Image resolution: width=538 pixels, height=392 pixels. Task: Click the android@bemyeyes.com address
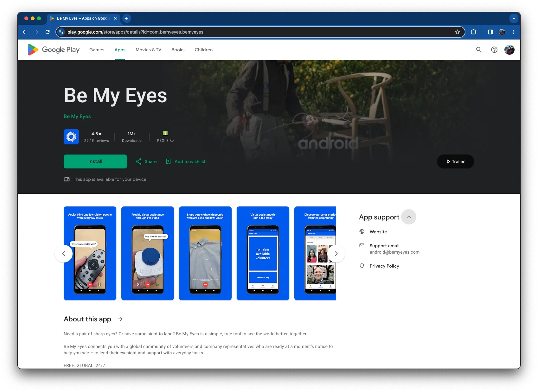[x=394, y=252]
